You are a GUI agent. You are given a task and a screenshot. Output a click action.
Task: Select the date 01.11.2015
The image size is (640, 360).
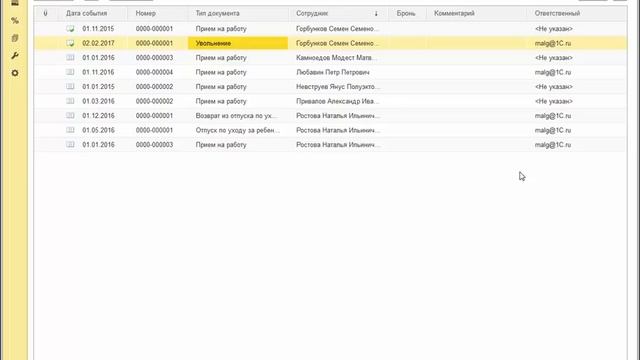[x=98, y=29]
